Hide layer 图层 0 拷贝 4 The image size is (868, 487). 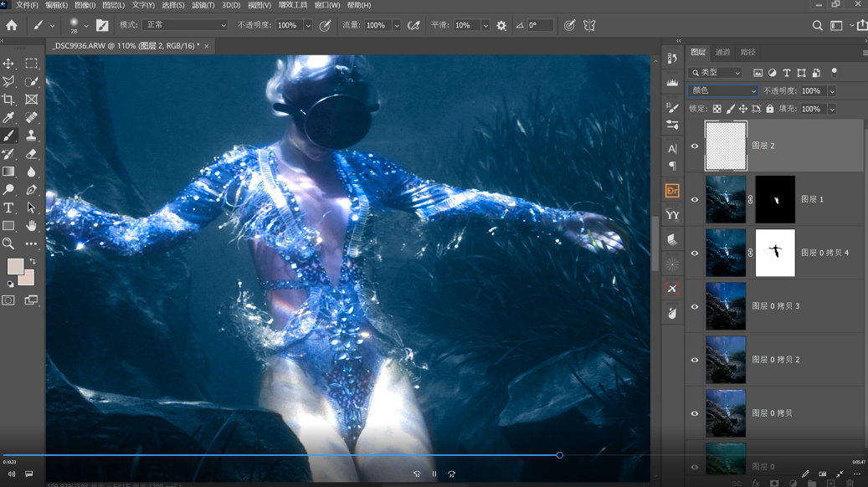coord(695,254)
